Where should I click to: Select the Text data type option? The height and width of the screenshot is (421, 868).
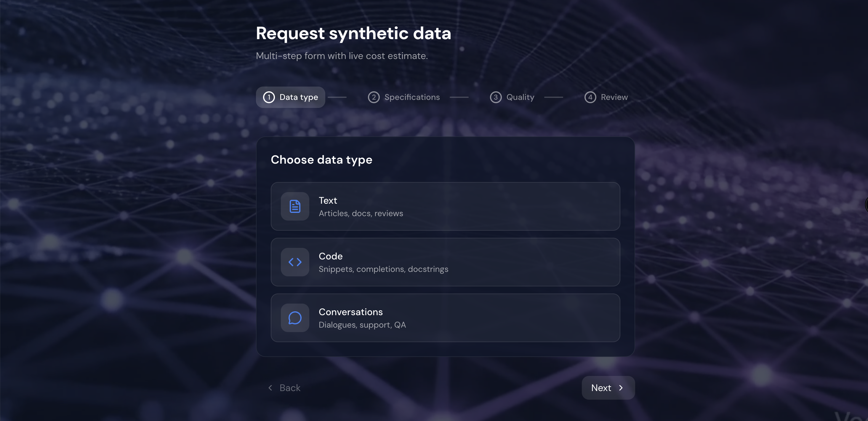tap(445, 206)
